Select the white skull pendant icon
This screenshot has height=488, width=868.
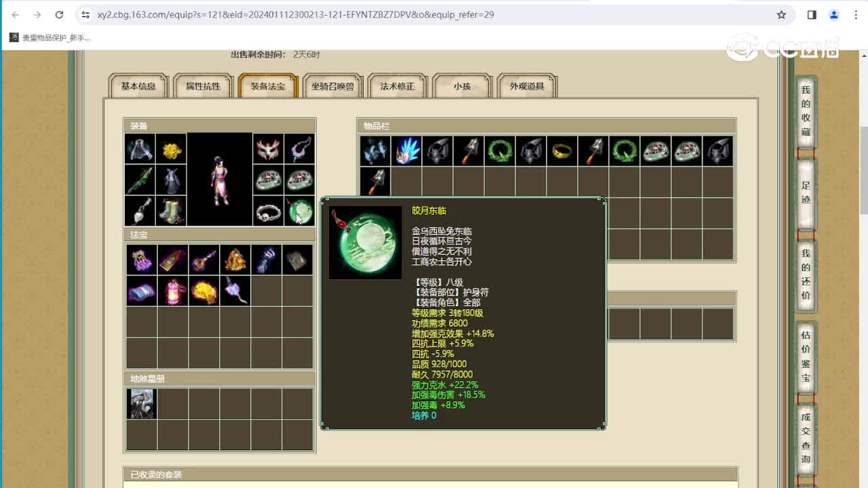point(140,211)
